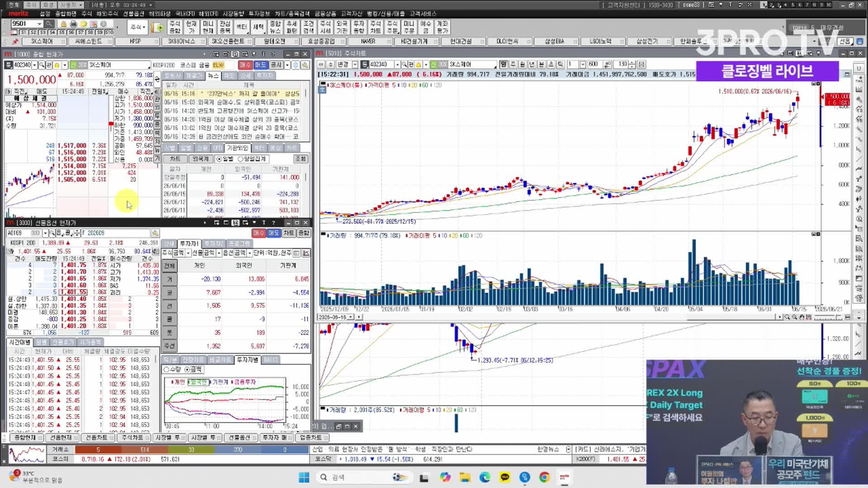Image resolution: width=868 pixels, height=488 pixels.
Task: Click the settings gear icon in the top toolbar
Action: pos(104,24)
